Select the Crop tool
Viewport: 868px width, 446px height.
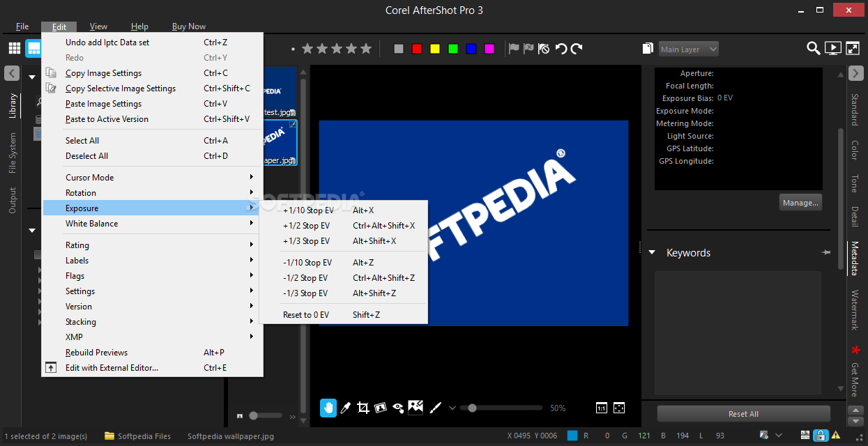(363, 408)
